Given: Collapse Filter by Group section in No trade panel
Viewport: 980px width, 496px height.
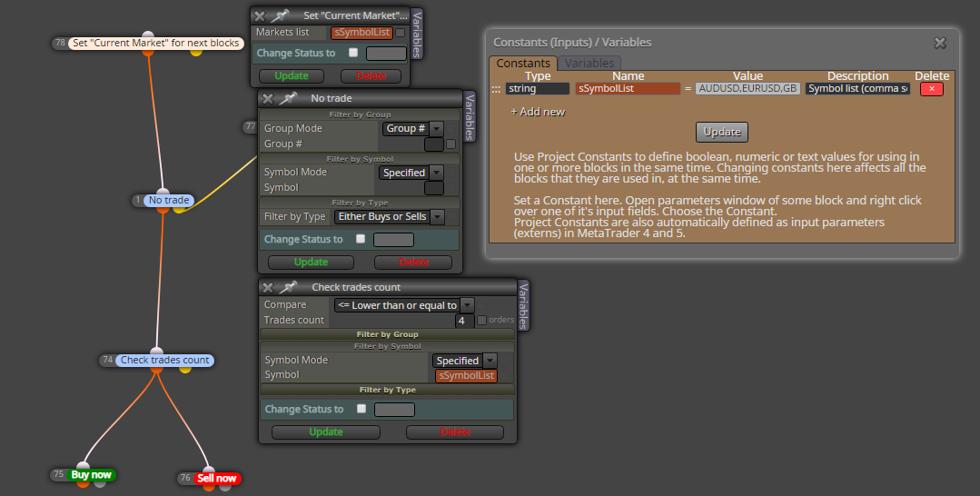Looking at the screenshot, I should [360, 114].
